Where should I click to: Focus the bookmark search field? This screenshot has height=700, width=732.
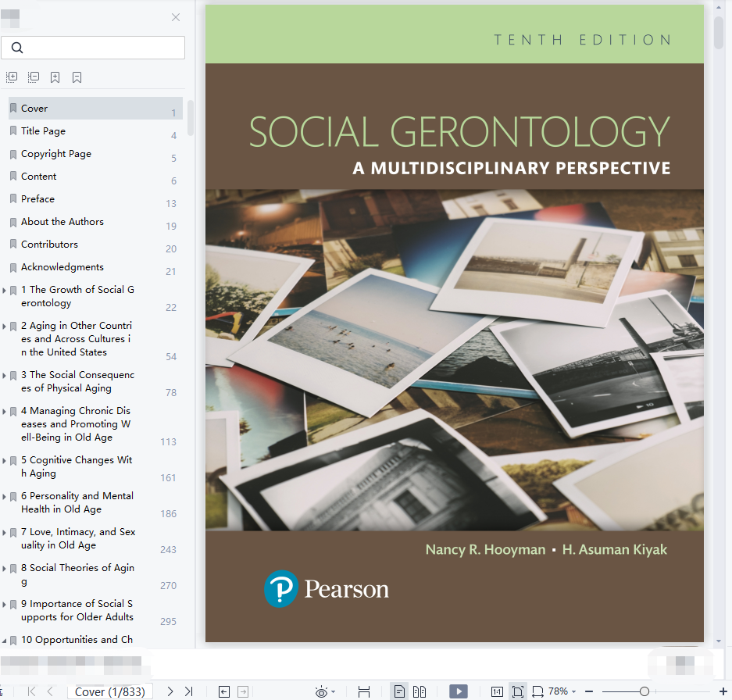click(x=93, y=48)
